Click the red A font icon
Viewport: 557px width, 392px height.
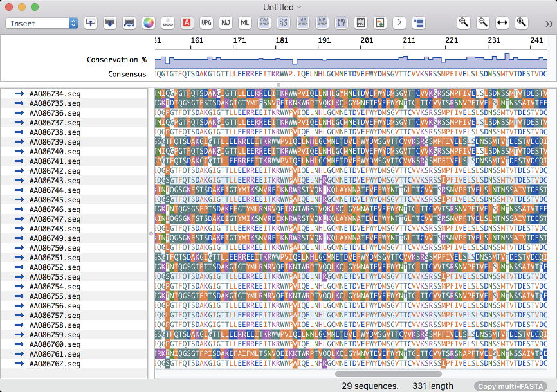tap(187, 23)
